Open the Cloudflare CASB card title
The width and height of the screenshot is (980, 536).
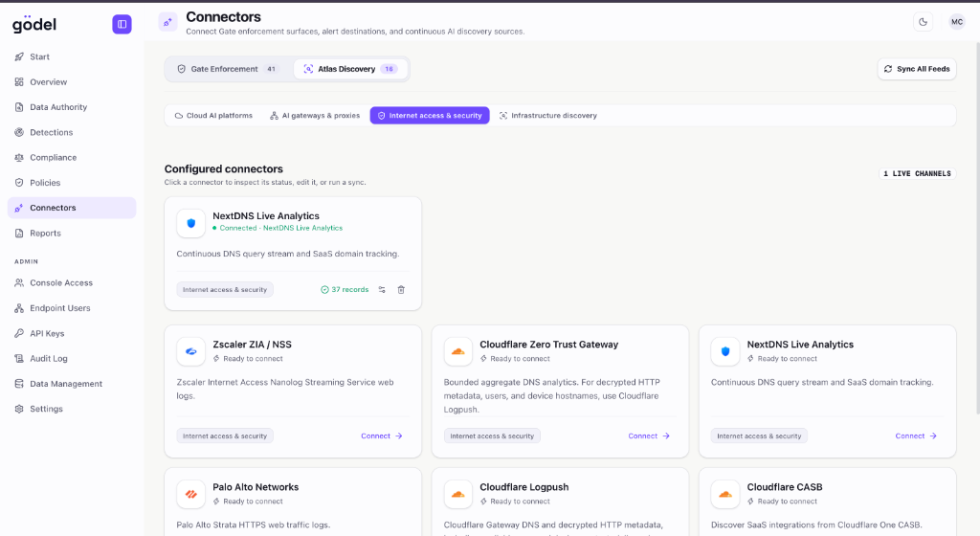point(785,487)
